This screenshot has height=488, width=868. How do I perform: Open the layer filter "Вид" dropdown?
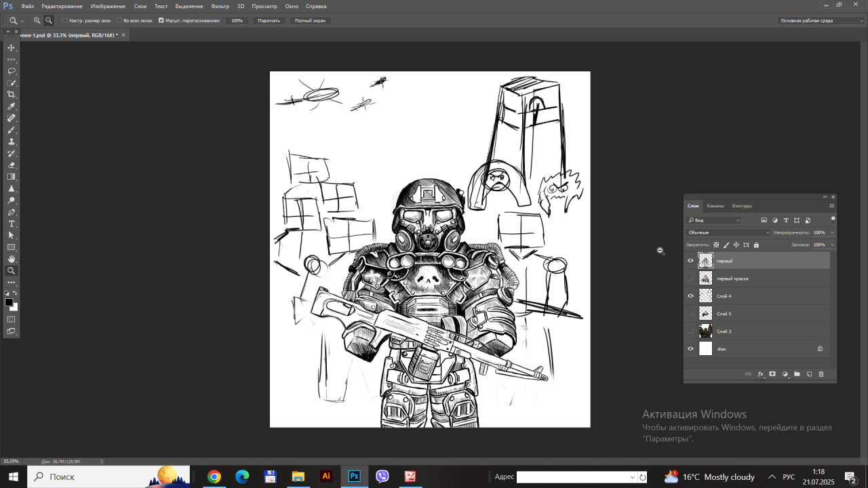coord(713,220)
